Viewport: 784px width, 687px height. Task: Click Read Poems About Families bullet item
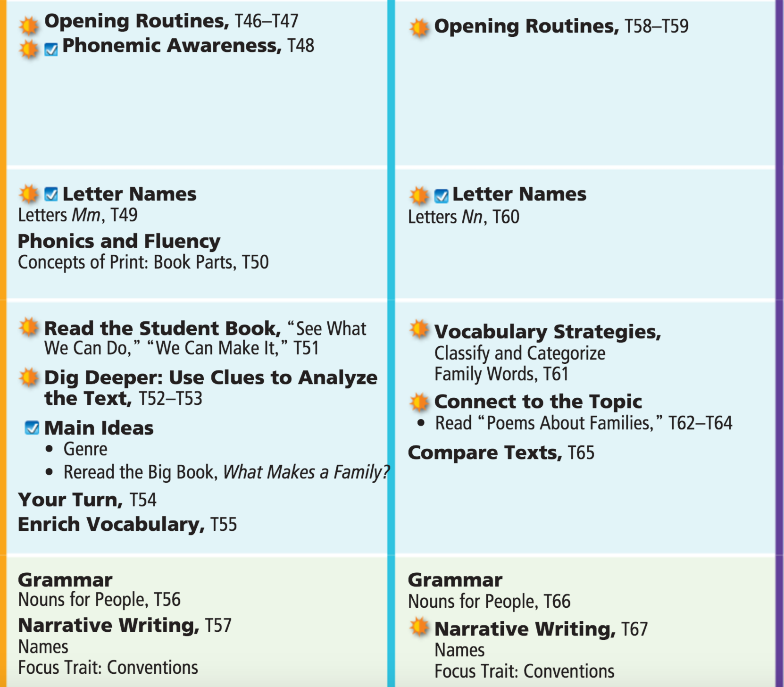click(583, 423)
